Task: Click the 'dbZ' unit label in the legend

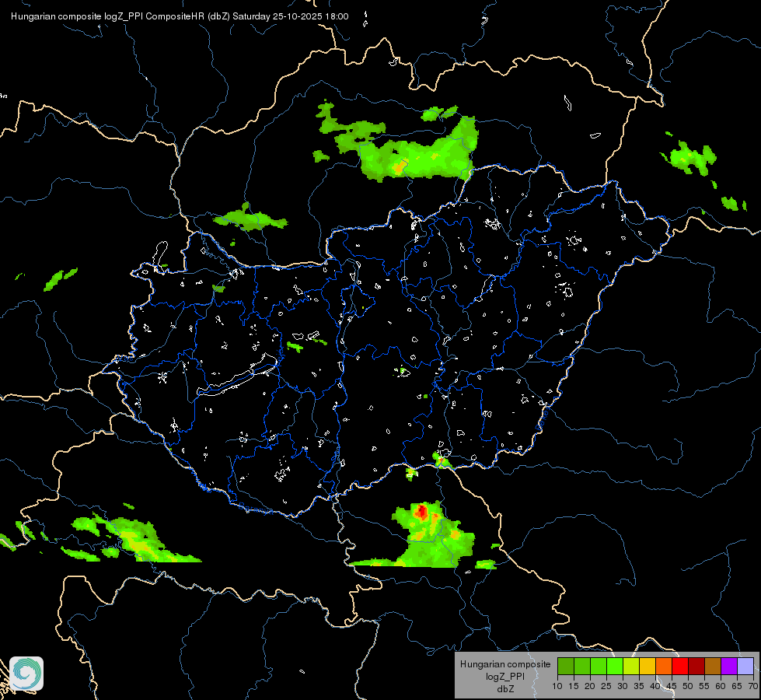Action: click(505, 689)
